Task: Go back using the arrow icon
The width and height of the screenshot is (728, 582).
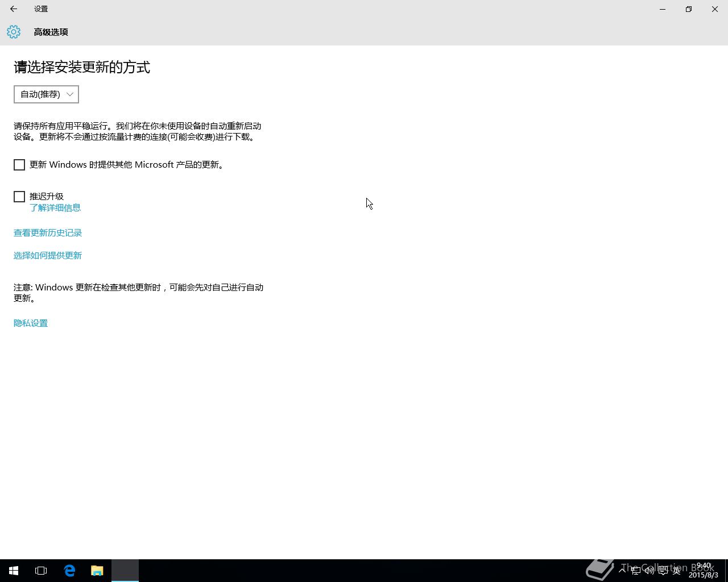Action: coord(14,9)
